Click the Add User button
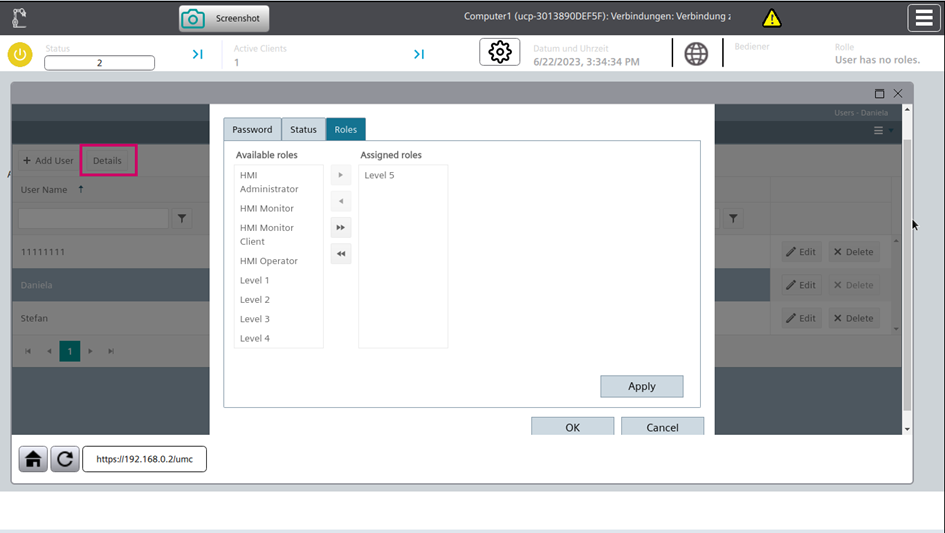945x533 pixels. pos(48,160)
